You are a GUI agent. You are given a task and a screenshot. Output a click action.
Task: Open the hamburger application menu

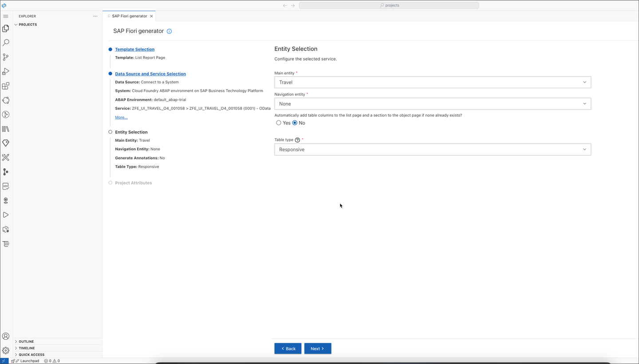point(6,16)
